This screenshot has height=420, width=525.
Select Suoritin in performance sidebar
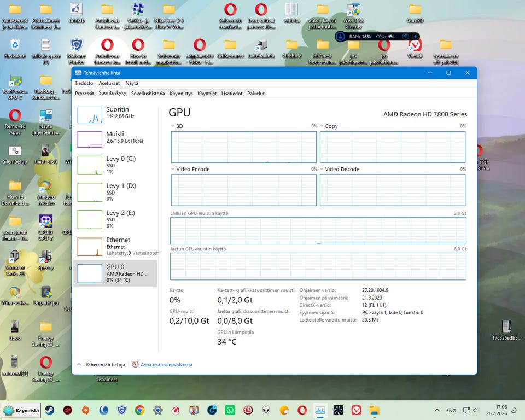115,114
